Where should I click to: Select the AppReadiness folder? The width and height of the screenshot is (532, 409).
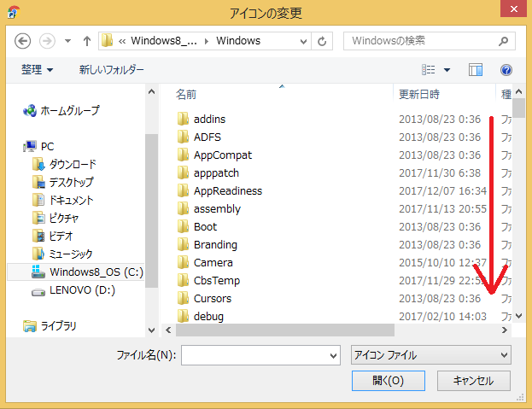(219, 191)
